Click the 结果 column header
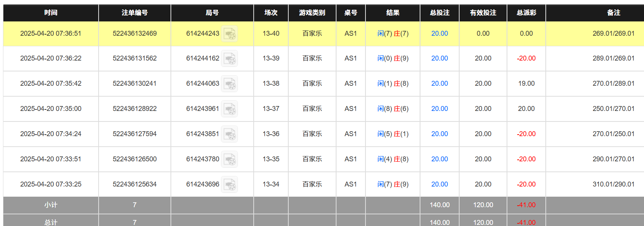This screenshot has height=226, width=644. coord(392,12)
